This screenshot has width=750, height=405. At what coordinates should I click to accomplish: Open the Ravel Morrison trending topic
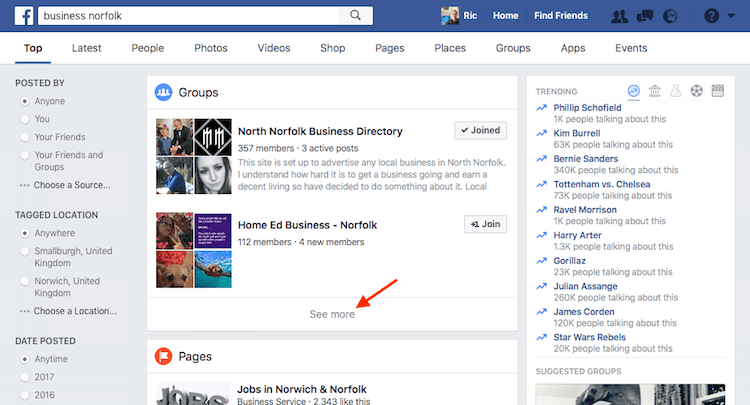point(585,210)
